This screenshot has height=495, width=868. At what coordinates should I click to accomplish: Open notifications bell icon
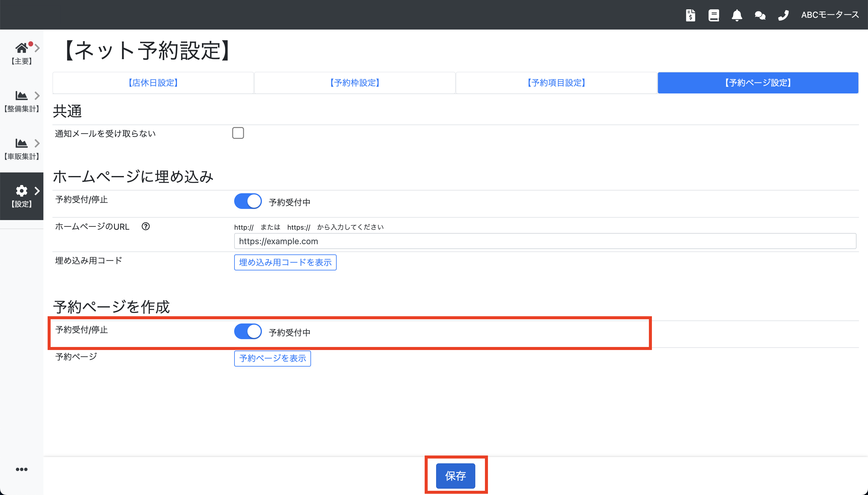pos(737,15)
